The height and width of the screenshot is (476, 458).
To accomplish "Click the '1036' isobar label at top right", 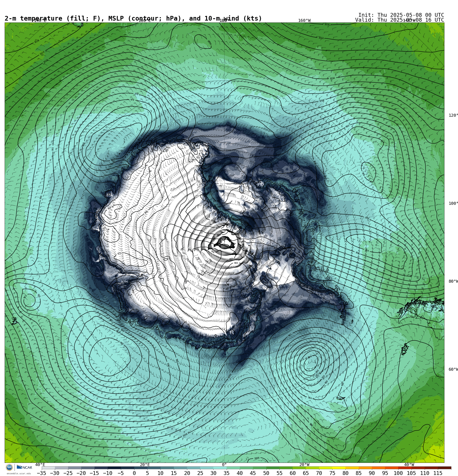I will click(x=327, y=25).
